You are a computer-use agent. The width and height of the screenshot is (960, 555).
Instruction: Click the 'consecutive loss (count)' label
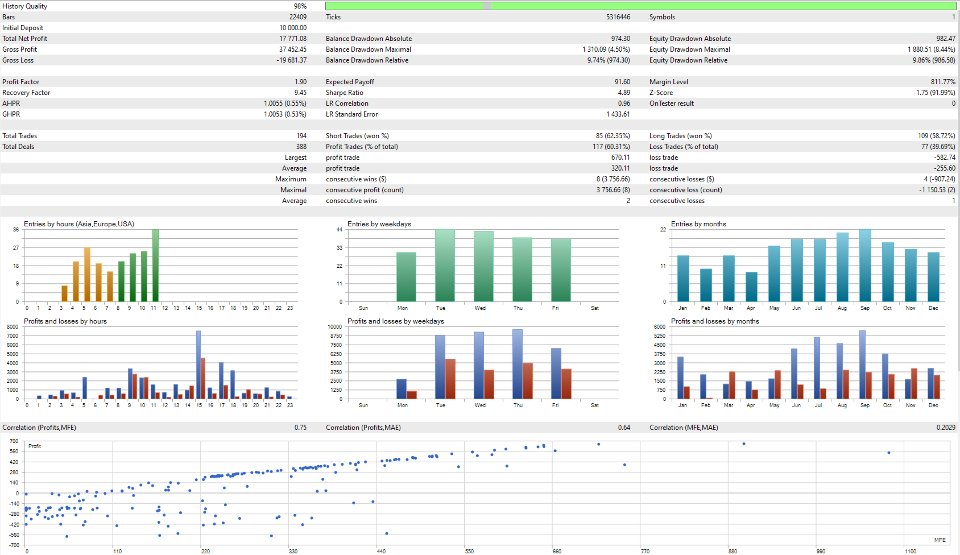[686, 190]
